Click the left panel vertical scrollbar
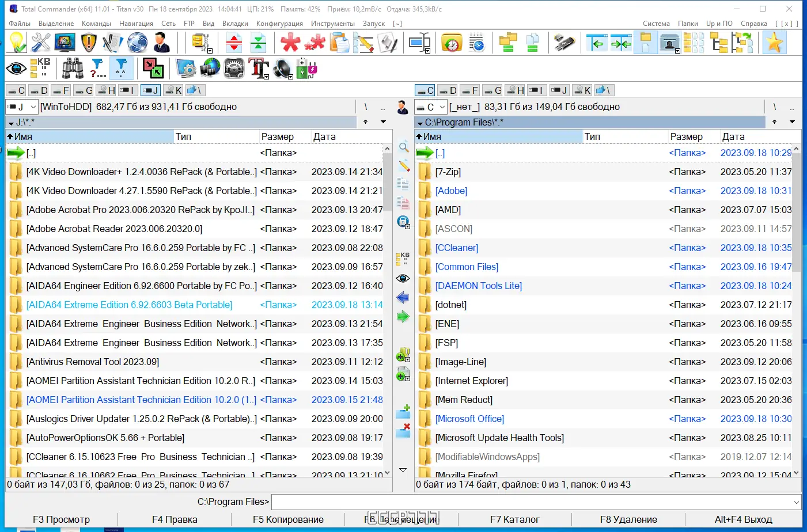This screenshot has width=807, height=532. click(x=387, y=310)
